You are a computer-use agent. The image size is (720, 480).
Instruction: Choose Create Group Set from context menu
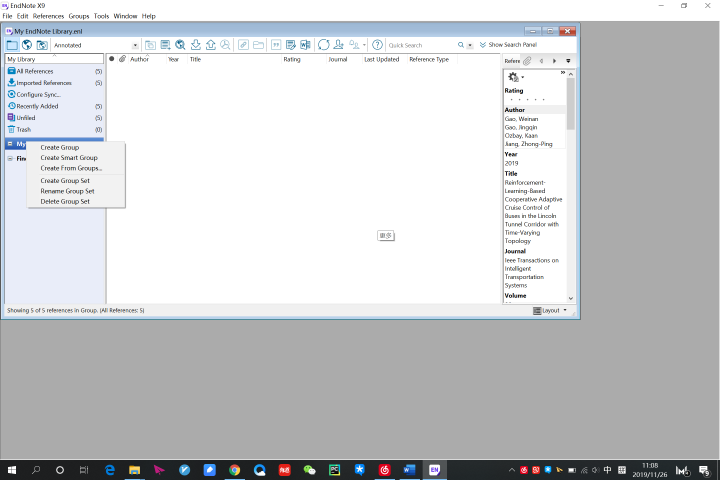coord(76,181)
